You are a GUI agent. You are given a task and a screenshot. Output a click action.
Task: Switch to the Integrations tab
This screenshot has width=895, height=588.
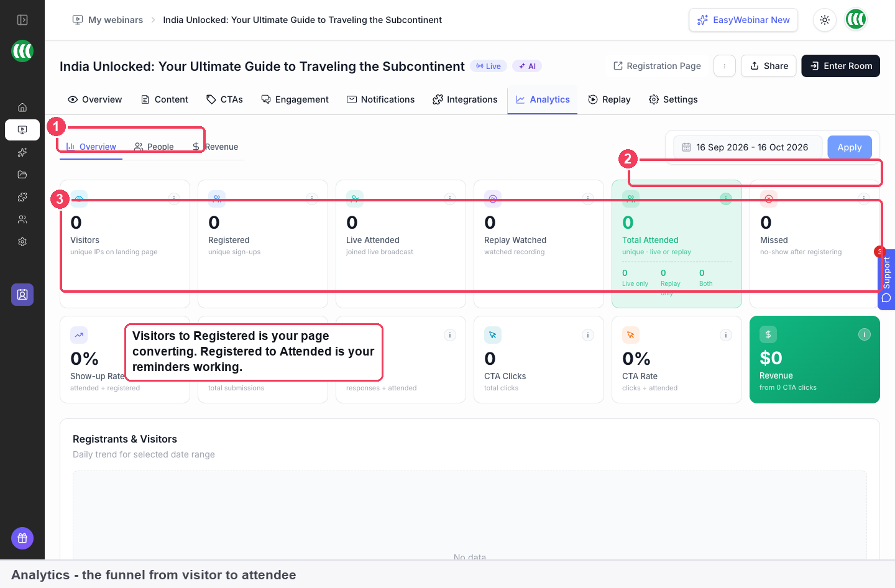pos(465,99)
